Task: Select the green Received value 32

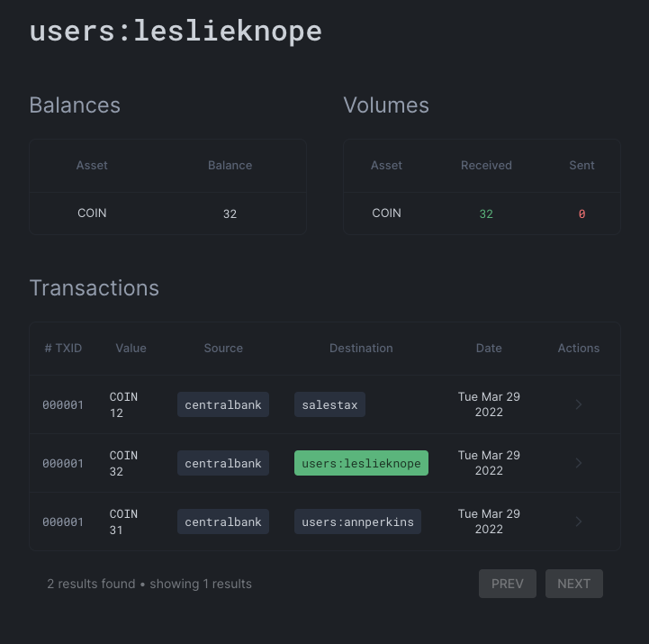Action: [x=486, y=214]
